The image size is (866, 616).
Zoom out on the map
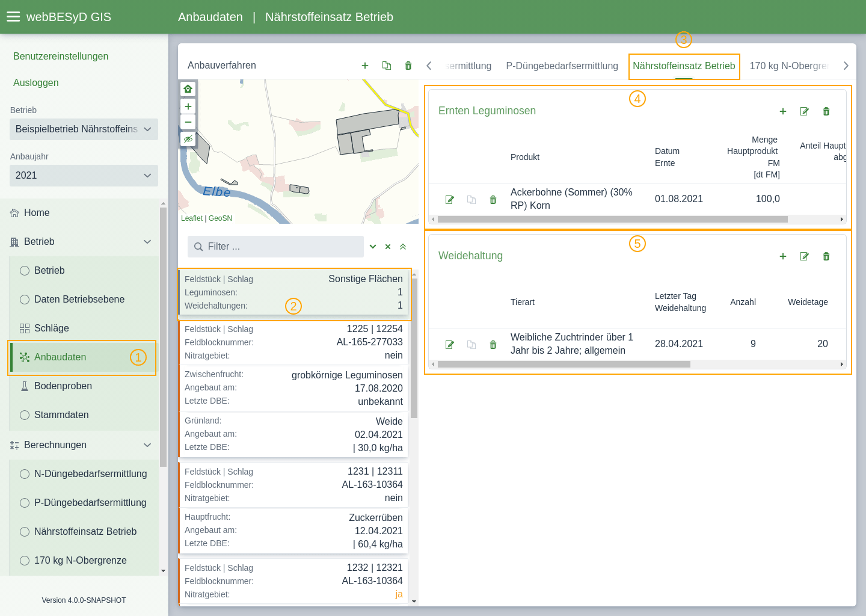[x=188, y=122]
